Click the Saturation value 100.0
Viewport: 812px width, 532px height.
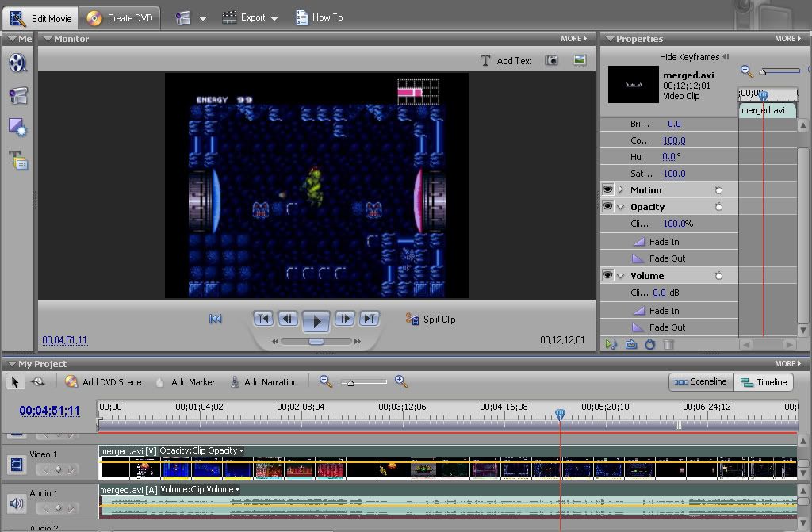pos(674,174)
